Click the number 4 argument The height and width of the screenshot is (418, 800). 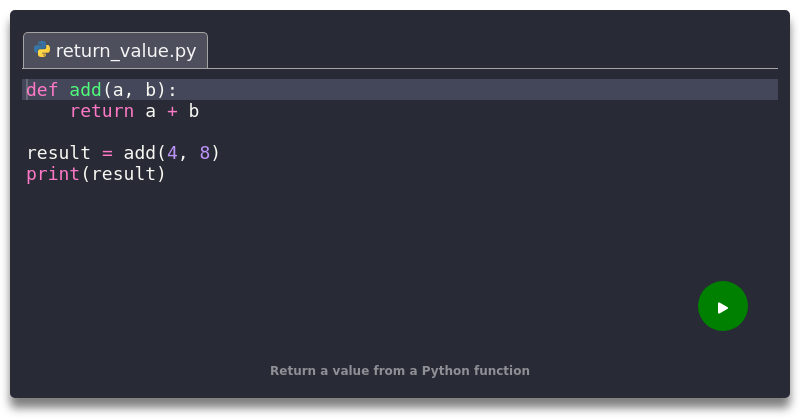173,153
